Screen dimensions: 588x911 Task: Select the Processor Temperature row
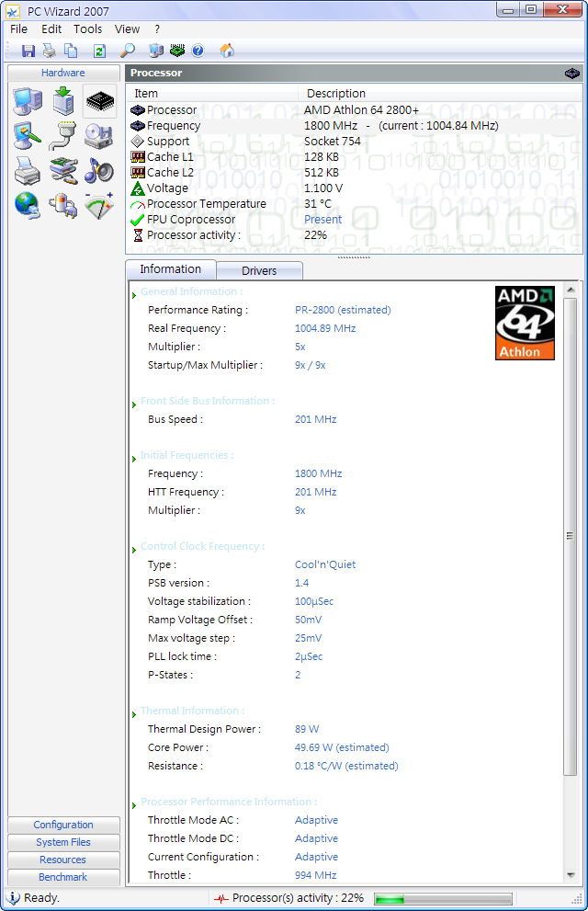[354, 204]
